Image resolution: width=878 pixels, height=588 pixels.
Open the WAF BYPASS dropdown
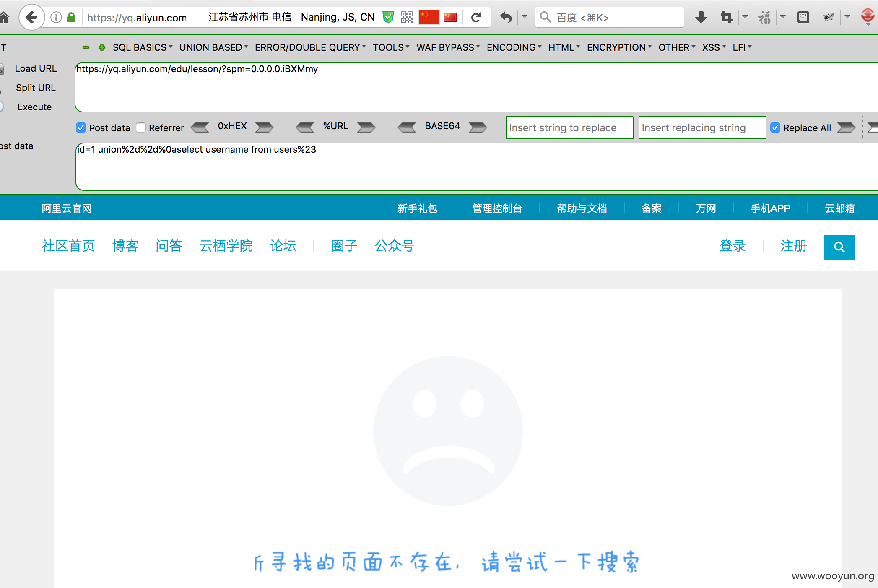448,47
